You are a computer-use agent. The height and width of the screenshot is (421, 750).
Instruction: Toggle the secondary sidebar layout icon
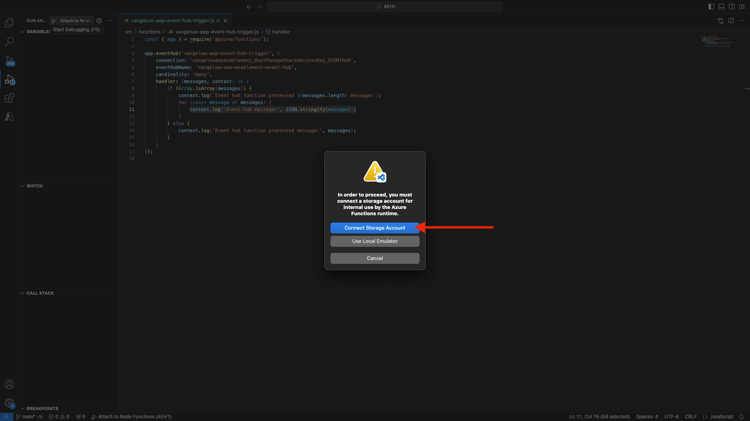[732, 7]
